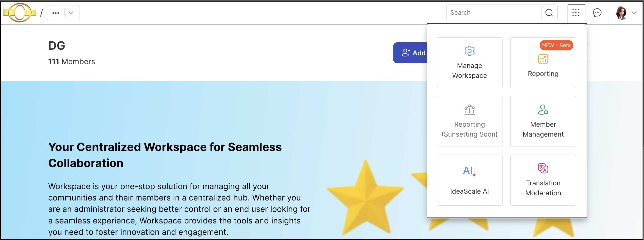Screen dimensions: 644x240
Task: Click the 111 Members count
Action: click(x=71, y=62)
